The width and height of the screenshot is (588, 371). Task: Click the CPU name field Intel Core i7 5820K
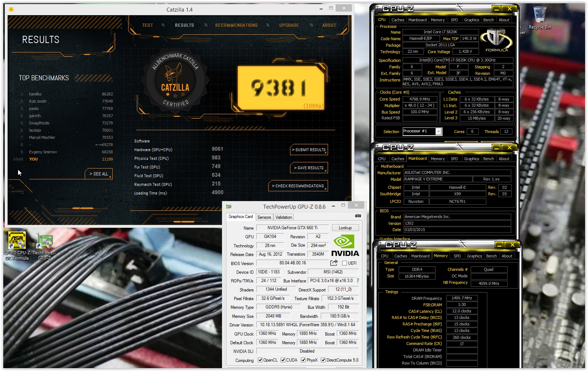click(440, 32)
